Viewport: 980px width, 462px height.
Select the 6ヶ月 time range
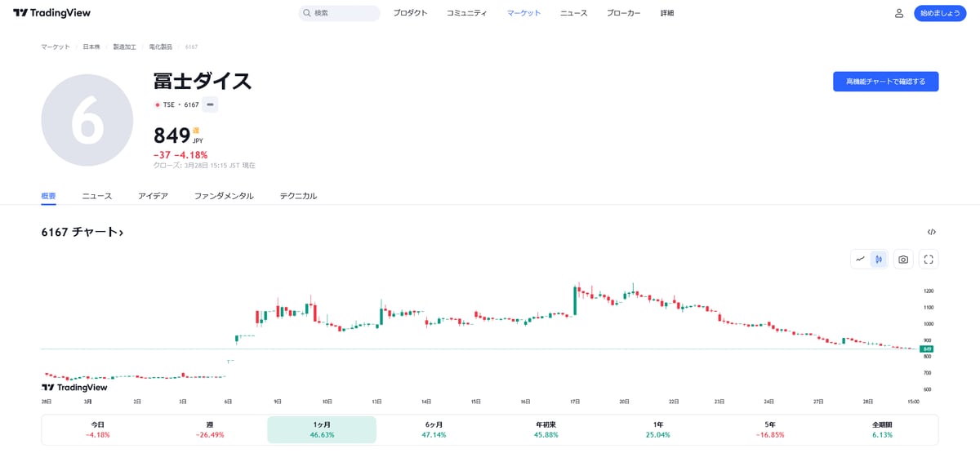coord(434,429)
